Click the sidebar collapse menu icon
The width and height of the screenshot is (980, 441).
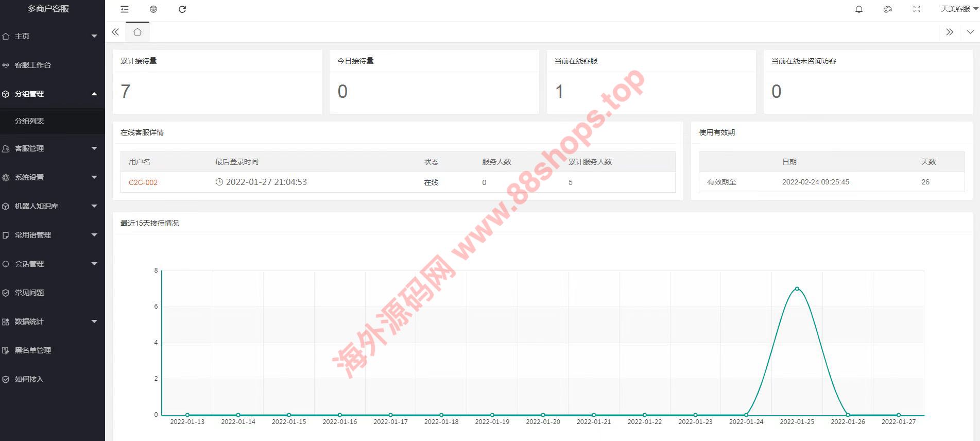[x=125, y=9]
